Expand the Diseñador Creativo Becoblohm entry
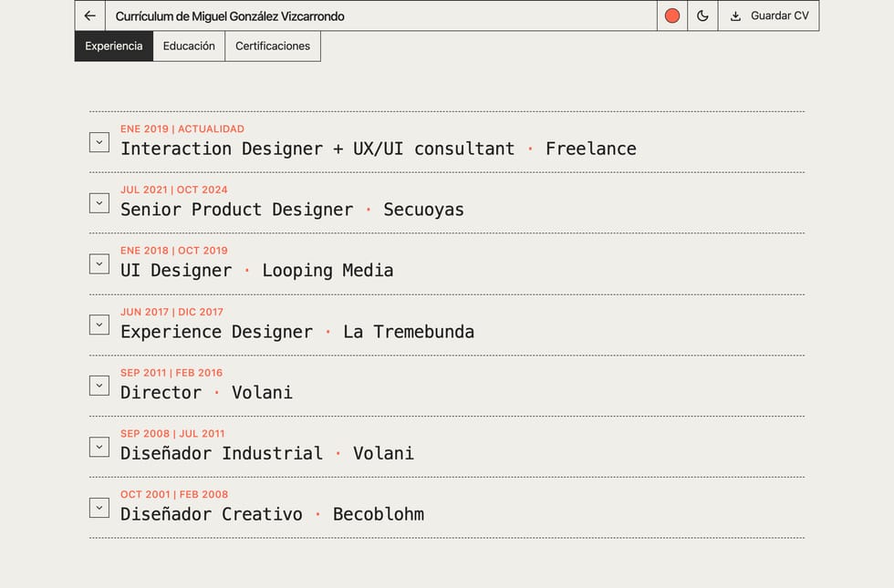The image size is (894, 588). click(99, 508)
